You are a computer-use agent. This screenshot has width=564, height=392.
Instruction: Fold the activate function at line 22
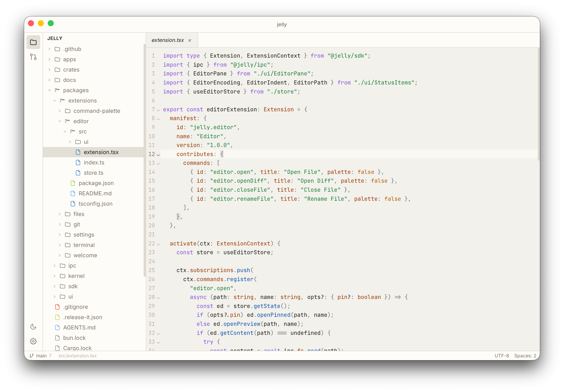[x=158, y=244]
